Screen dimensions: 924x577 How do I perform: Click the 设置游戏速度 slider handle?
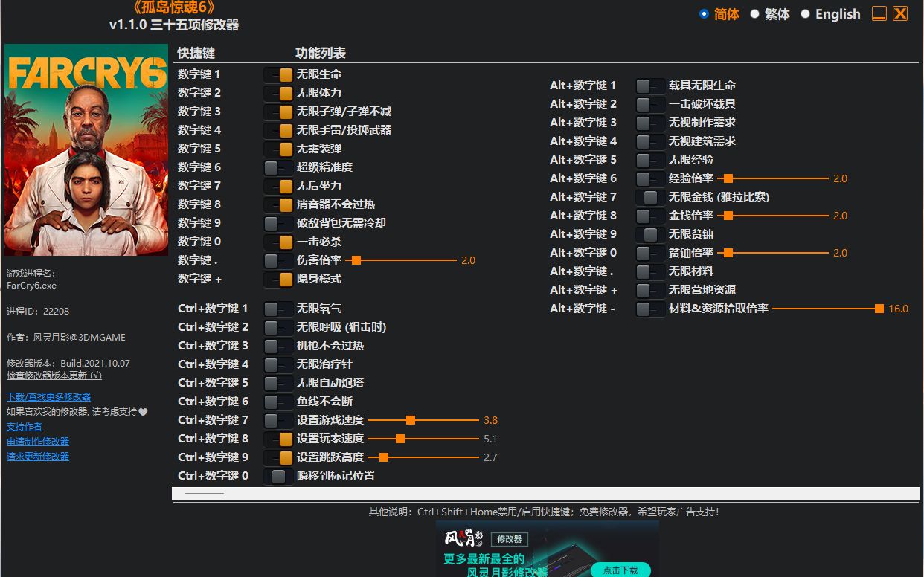pyautogui.click(x=410, y=419)
